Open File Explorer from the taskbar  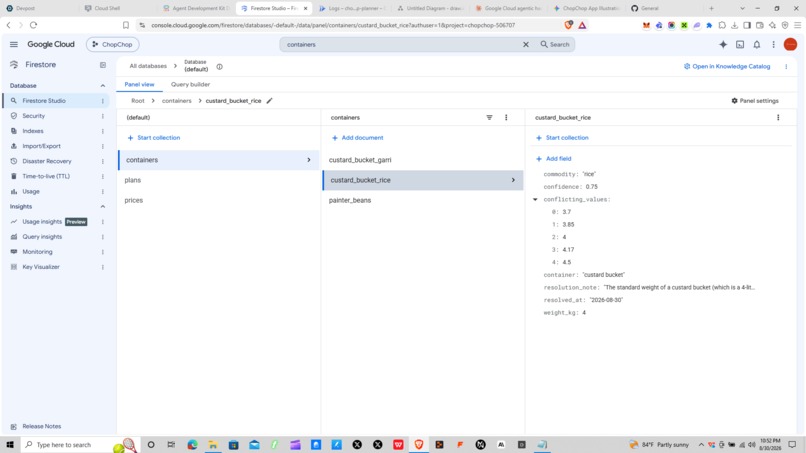click(x=213, y=445)
